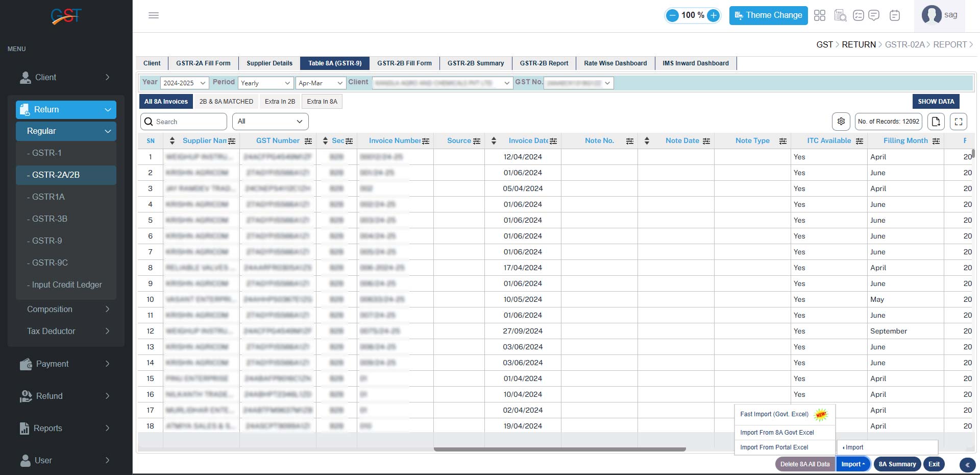Image resolution: width=980 pixels, height=475 pixels.
Task: Open the ITC Available column filter icon
Action: tap(860, 141)
